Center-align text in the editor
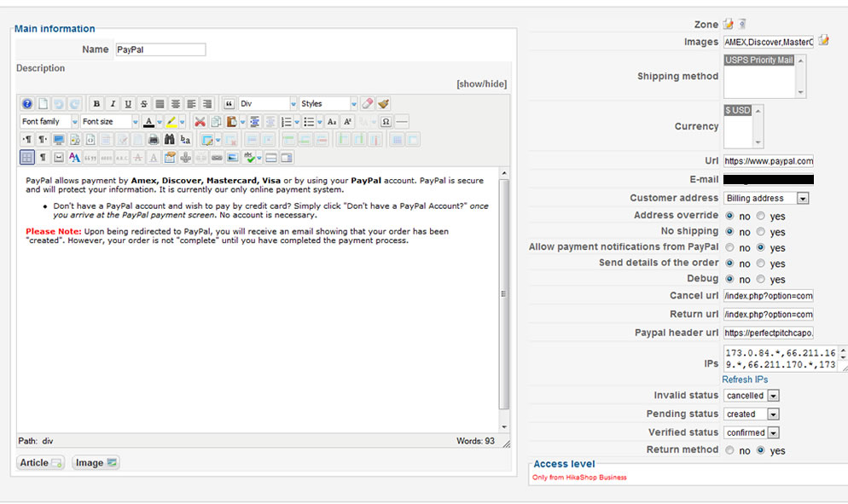Image resolution: width=848 pixels, height=504 pixels. pyautogui.click(x=176, y=104)
